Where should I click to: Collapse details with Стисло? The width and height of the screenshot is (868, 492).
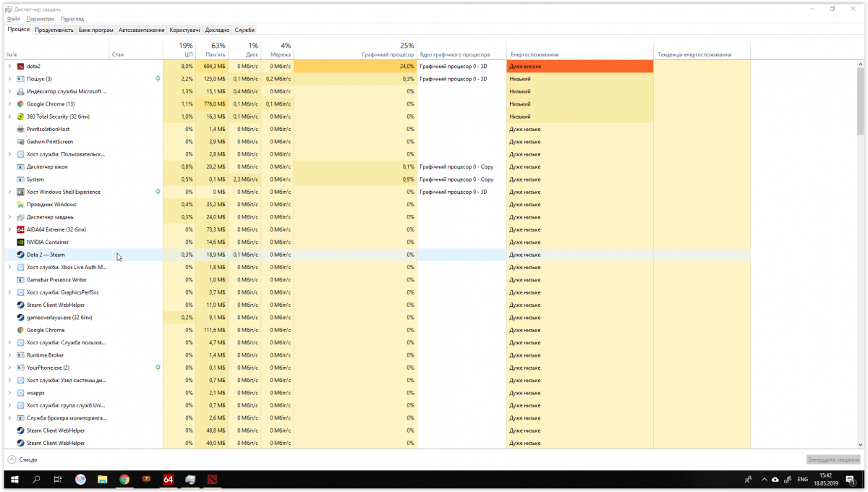[x=22, y=459]
